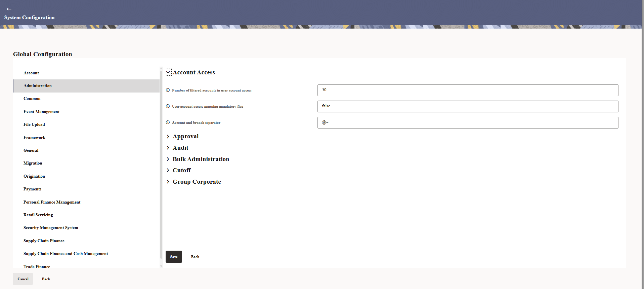Viewport: 644px width, 289px height.
Task: Open Personal Finance Management category
Action: tap(86, 202)
